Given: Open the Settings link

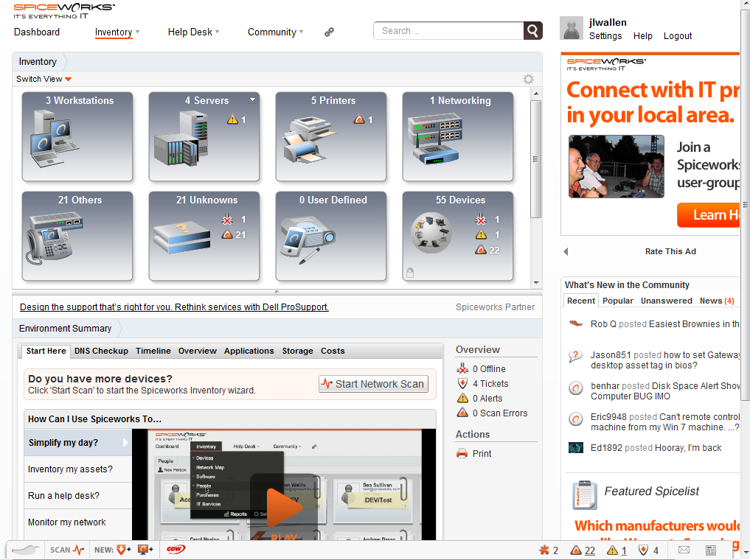Looking at the screenshot, I should pyautogui.click(x=605, y=36).
